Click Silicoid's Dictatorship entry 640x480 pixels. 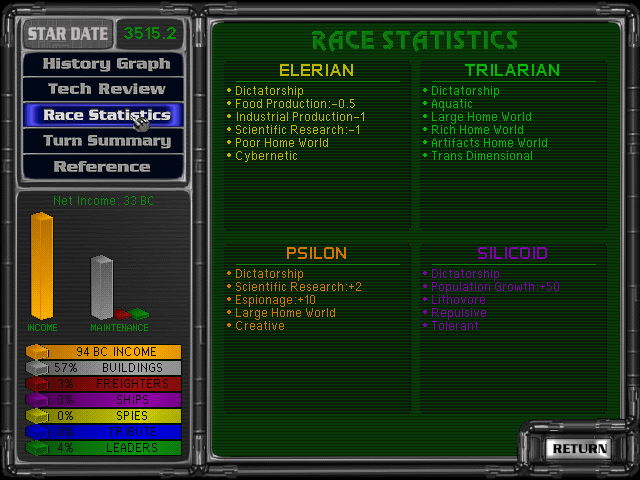[x=465, y=274]
